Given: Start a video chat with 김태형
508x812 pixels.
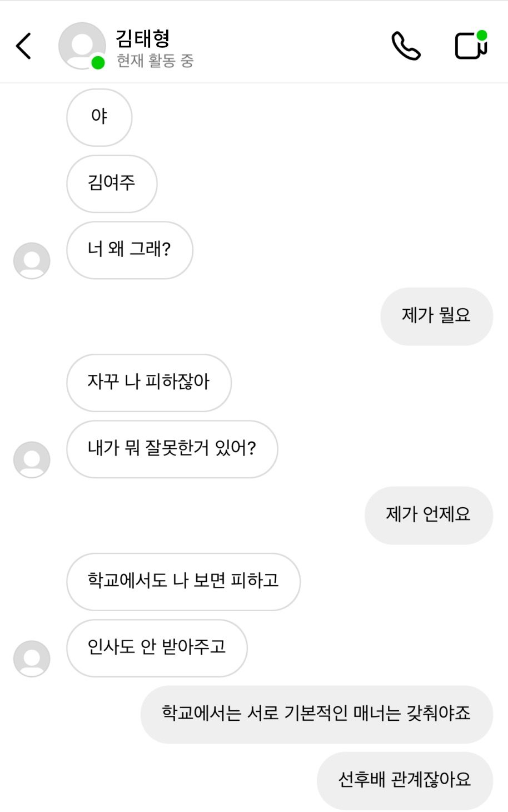Looking at the screenshot, I should click(471, 46).
